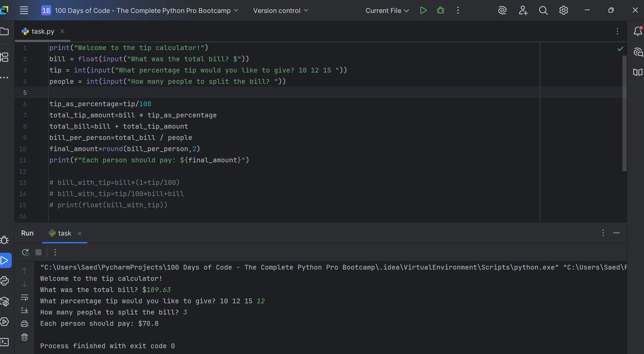Open the Structure tool window icon
Image resolution: width=644 pixels, height=354 pixels.
tap(4, 56)
